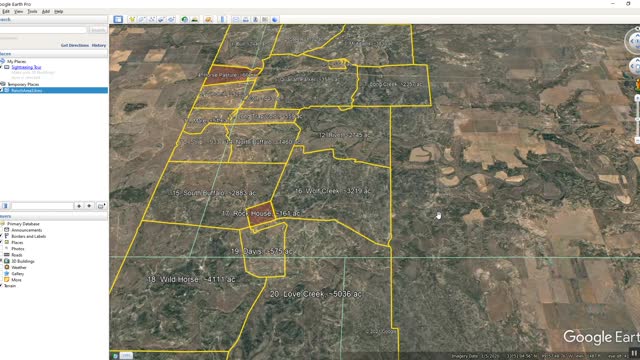Image resolution: width=640 pixels, height=360 pixels.
Task: Click the Email toolbar icon
Action: coord(236,19)
